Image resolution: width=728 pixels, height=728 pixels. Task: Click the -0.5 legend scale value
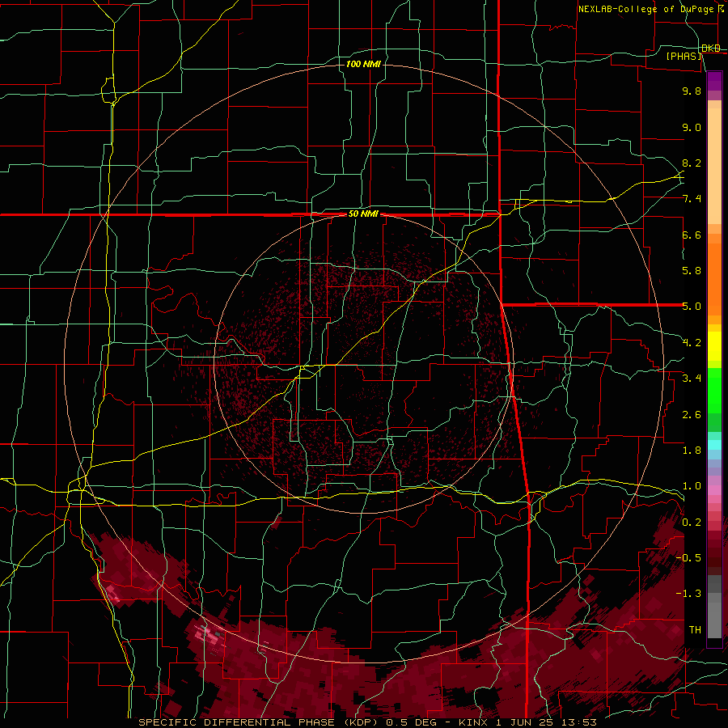(x=689, y=558)
